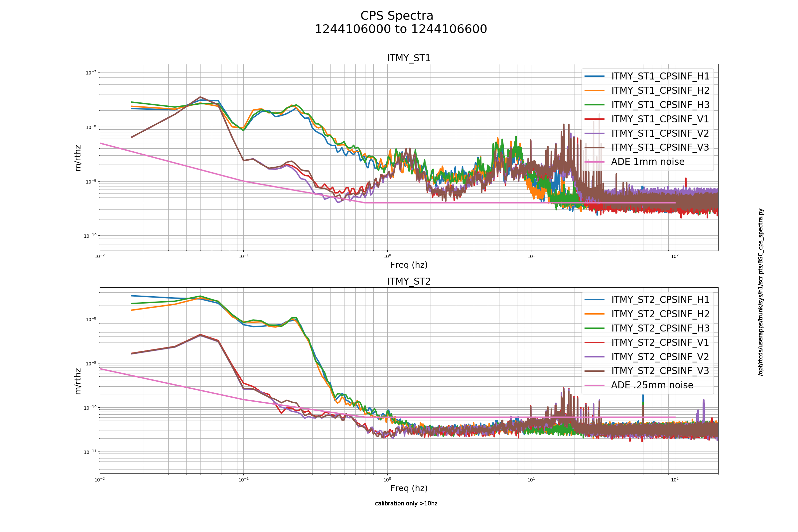Click the calibration only >10hz footnote
Viewport: 798px width, 532px height.
[x=406, y=503]
